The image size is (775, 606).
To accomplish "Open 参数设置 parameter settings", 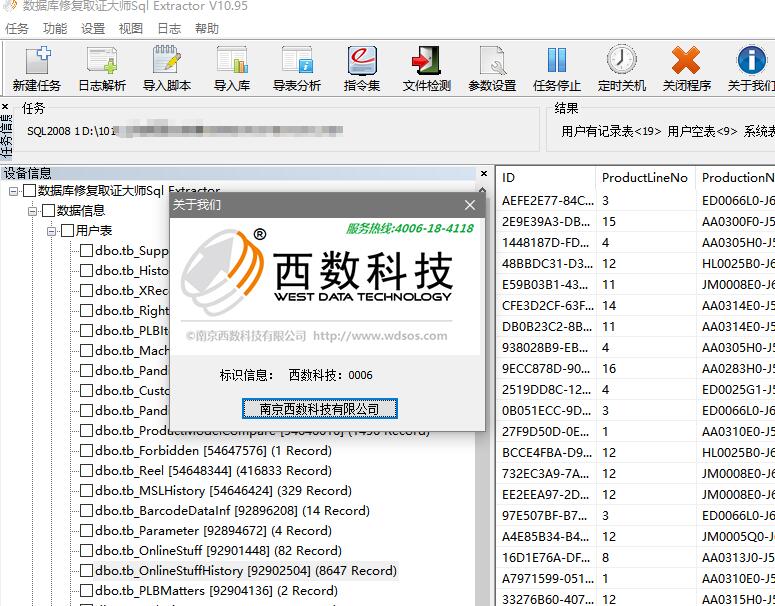I will tap(492, 68).
